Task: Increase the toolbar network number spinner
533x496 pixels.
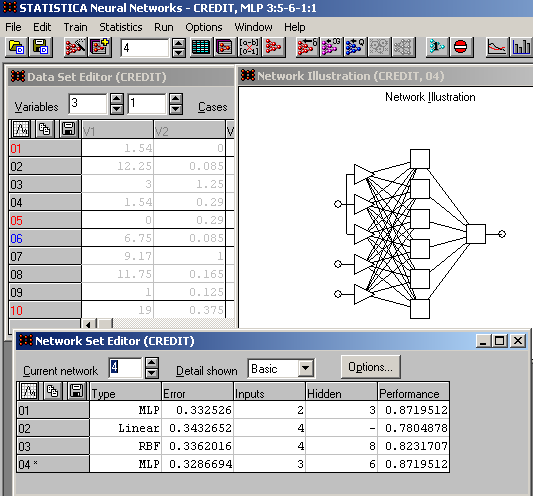Action: tap(178, 43)
